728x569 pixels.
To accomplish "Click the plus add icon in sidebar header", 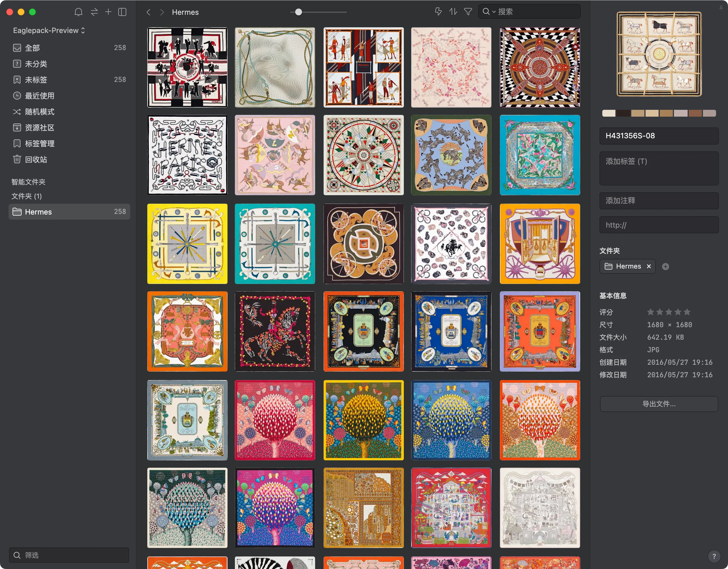I will tap(108, 12).
